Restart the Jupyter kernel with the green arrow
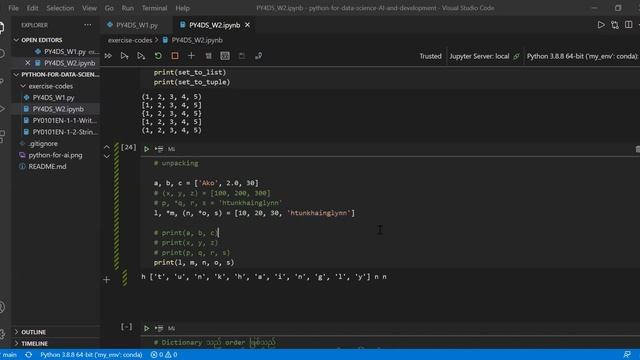The image size is (640, 360). click(158, 56)
